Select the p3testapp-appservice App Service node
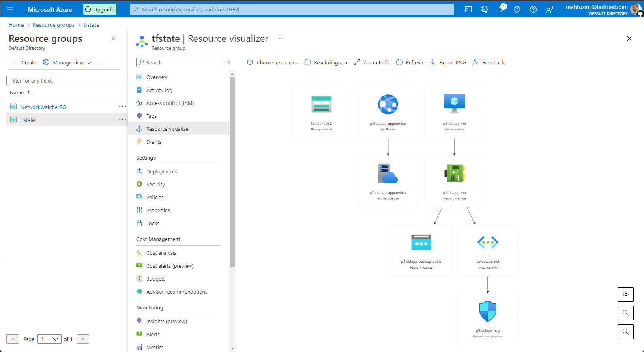The image size is (644, 352). (x=388, y=113)
